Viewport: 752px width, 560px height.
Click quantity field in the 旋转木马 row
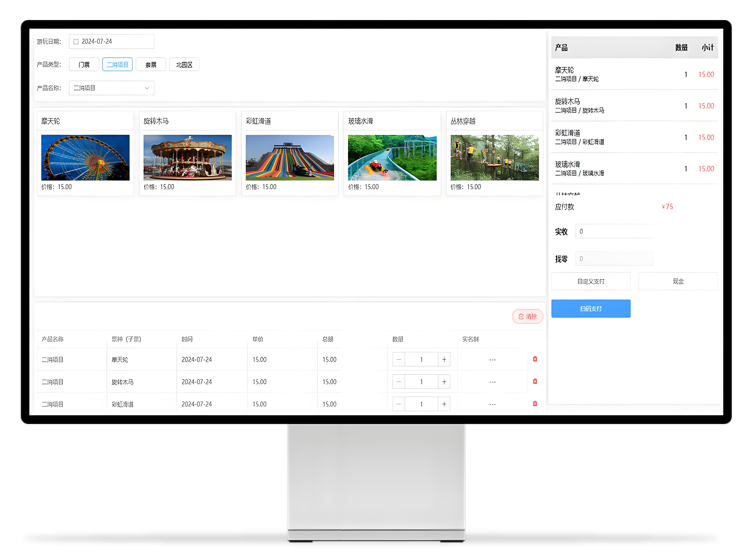pyautogui.click(x=421, y=382)
